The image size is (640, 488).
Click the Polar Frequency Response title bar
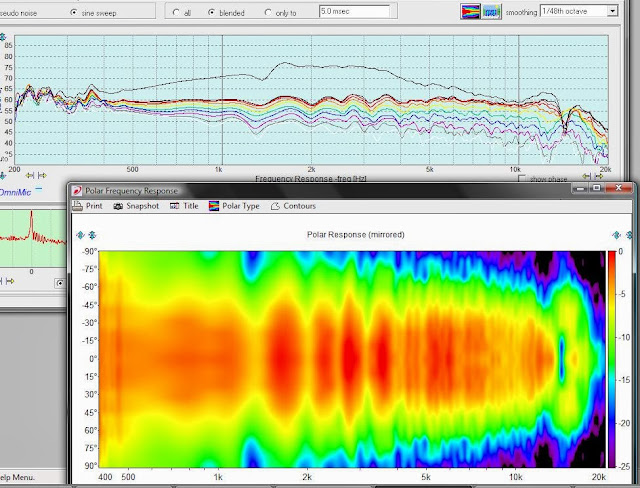(x=322, y=191)
